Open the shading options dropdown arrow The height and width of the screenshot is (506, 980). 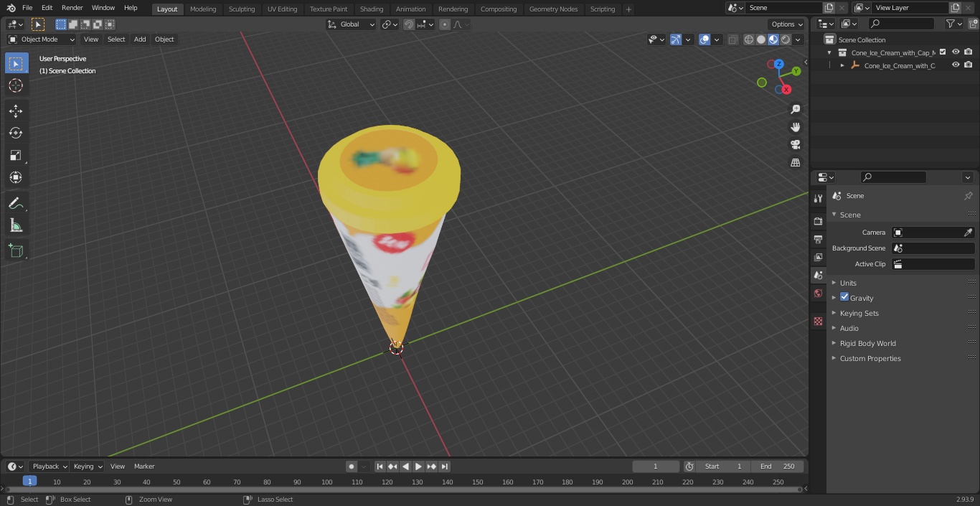click(798, 39)
